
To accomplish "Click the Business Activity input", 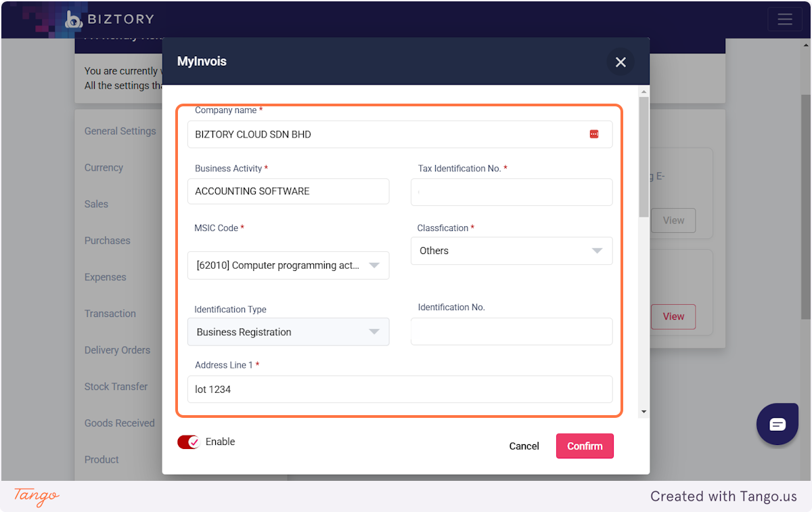I will [x=288, y=191].
